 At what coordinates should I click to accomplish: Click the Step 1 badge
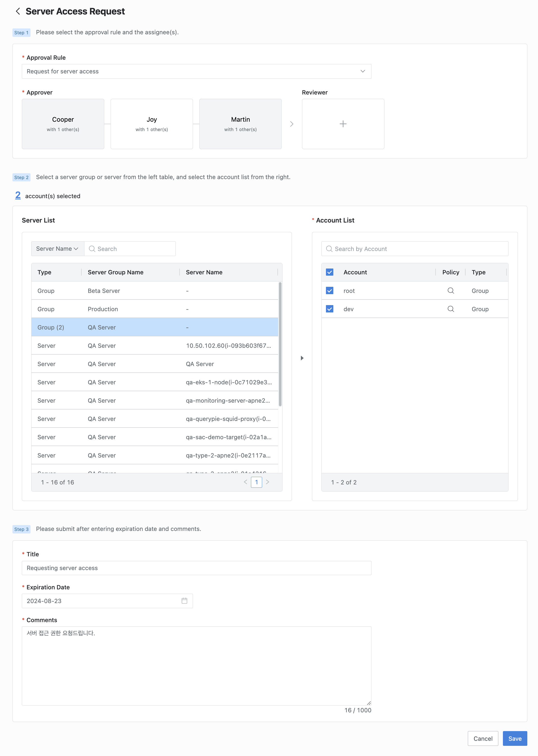tap(22, 33)
